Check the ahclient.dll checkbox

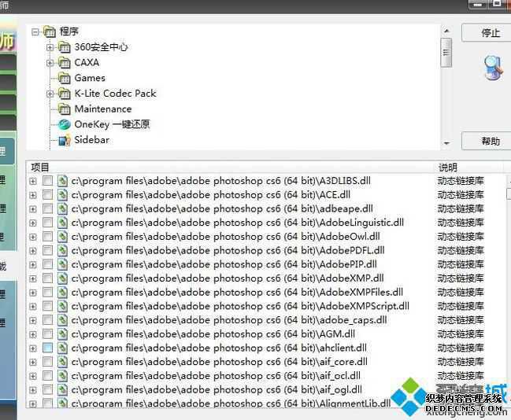point(47,348)
